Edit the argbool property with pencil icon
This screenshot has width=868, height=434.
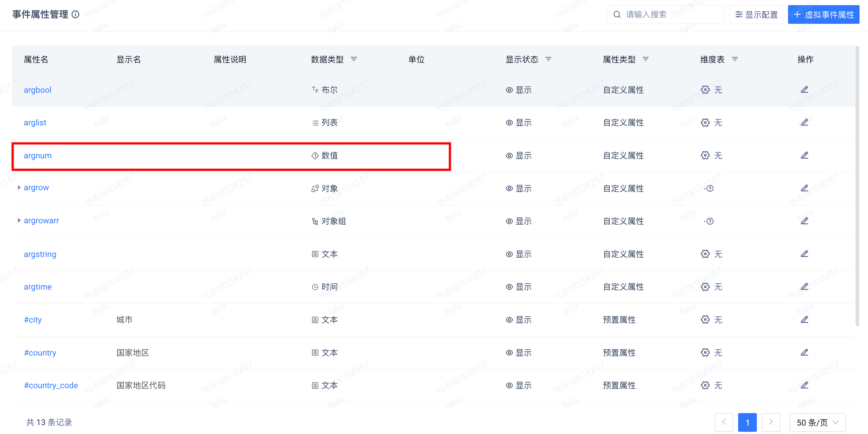(804, 90)
